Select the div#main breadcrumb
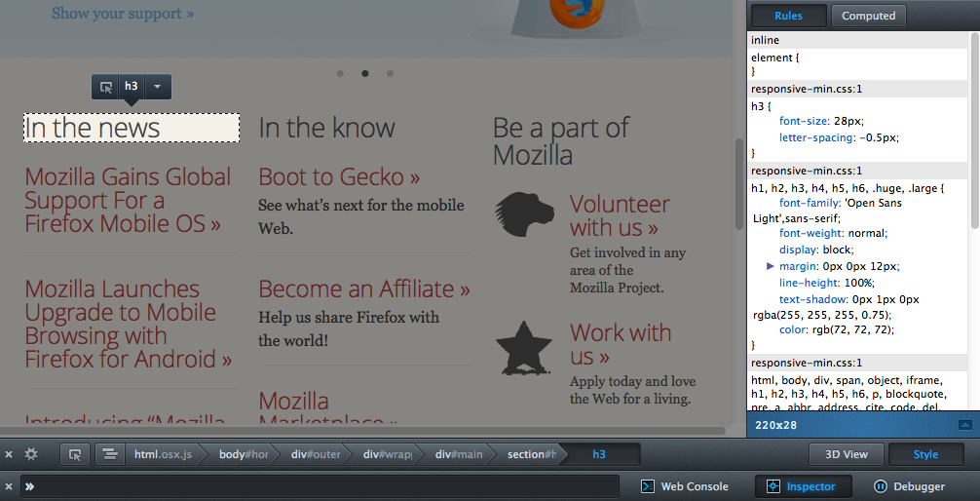The width and height of the screenshot is (980, 501). (460, 454)
